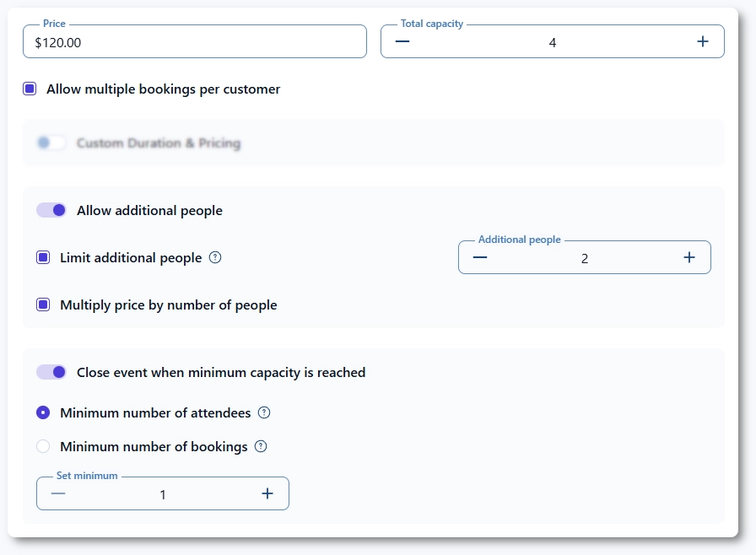Image resolution: width=756 pixels, height=555 pixels.
Task: Uncheck Allow multiple bookings per customer
Action: click(30, 89)
